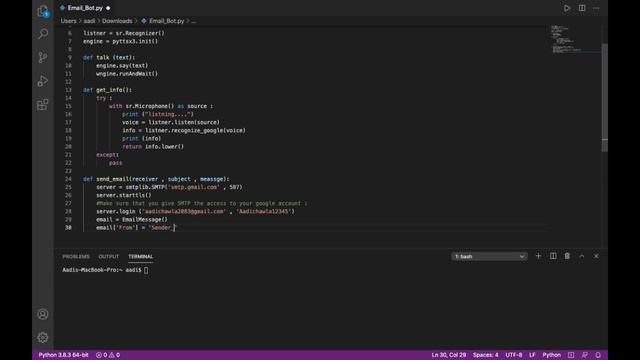The height and width of the screenshot is (360, 640).
Task: Split the editor to the right
Action: 582,8
